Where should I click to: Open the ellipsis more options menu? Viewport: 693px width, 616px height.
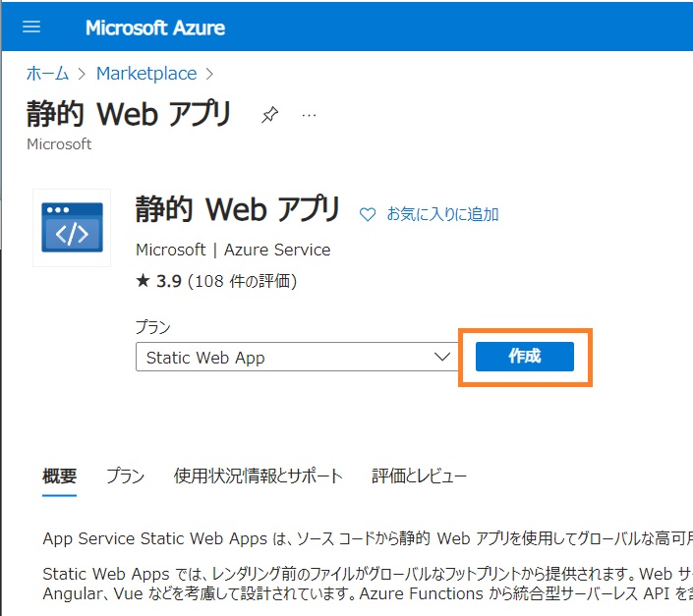tap(310, 115)
